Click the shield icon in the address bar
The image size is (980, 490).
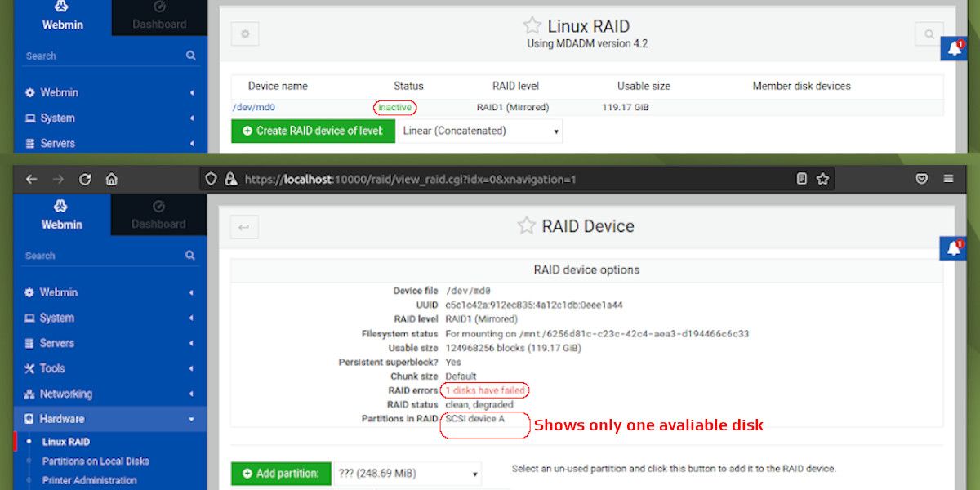[x=211, y=179]
